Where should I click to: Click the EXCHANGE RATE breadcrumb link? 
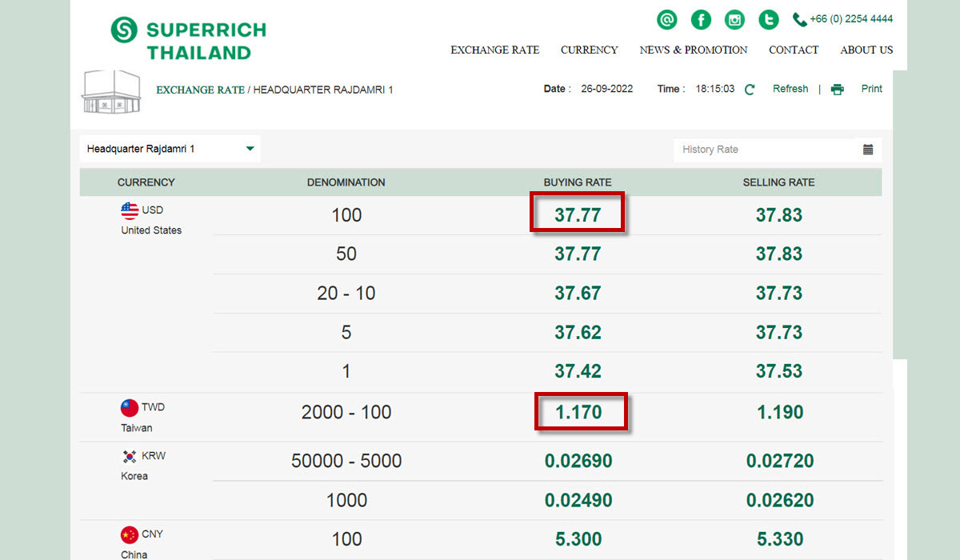pos(200,90)
